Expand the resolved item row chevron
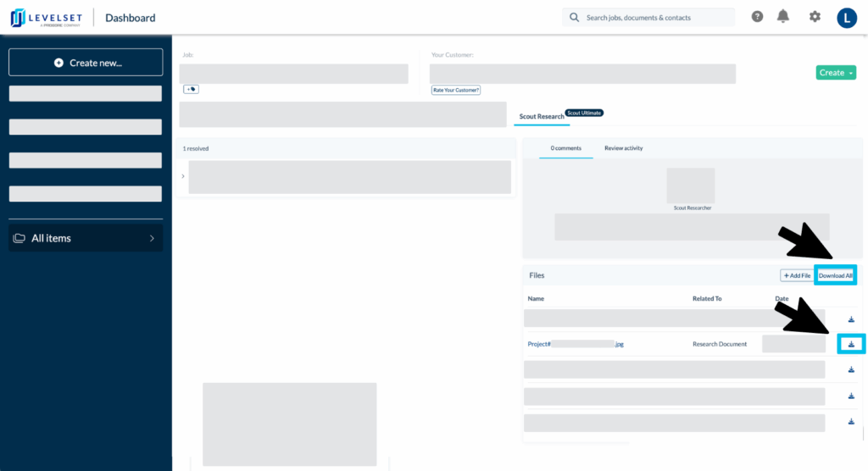 pos(183,176)
